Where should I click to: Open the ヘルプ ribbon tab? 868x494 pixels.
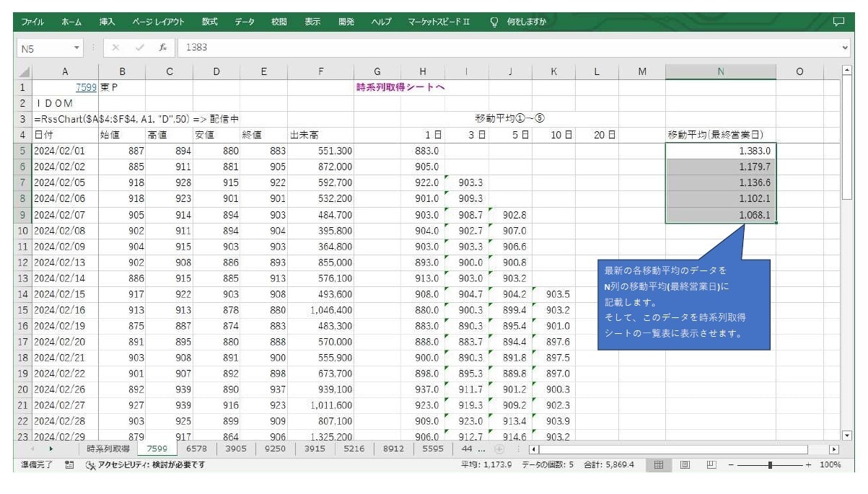click(x=381, y=22)
